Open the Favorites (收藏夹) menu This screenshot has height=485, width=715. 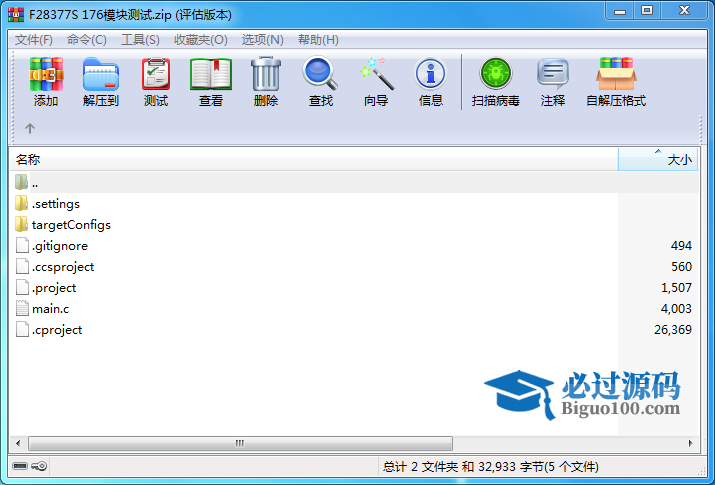(197, 40)
